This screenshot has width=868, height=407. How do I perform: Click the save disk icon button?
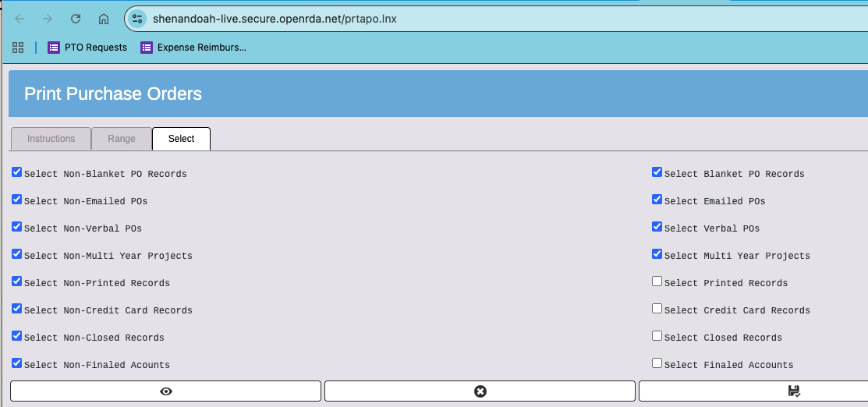pyautogui.click(x=793, y=391)
